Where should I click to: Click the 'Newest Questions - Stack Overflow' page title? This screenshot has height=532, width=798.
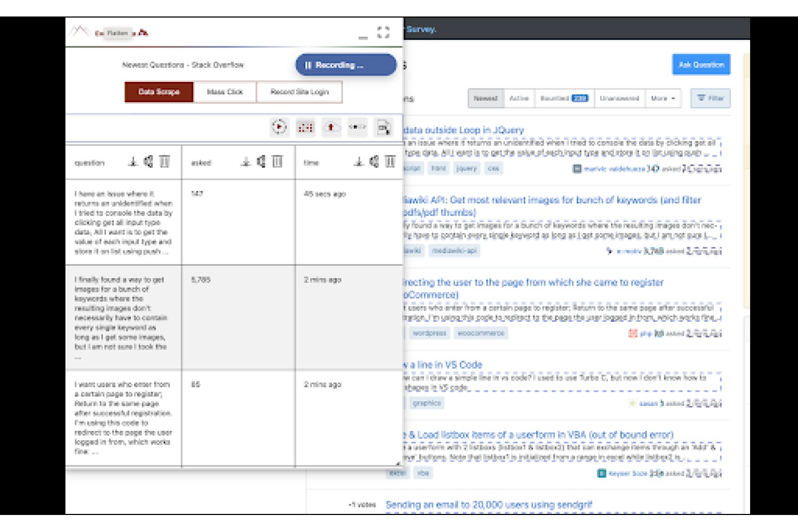(183, 65)
